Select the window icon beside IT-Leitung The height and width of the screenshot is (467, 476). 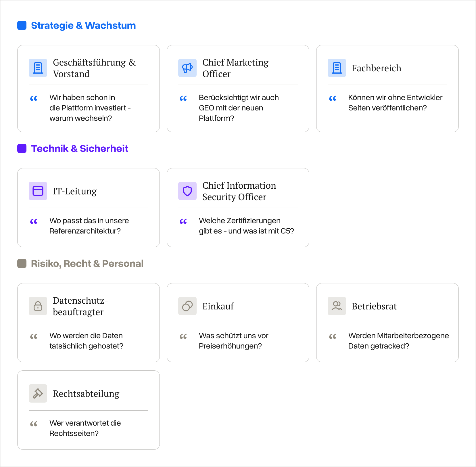point(38,191)
